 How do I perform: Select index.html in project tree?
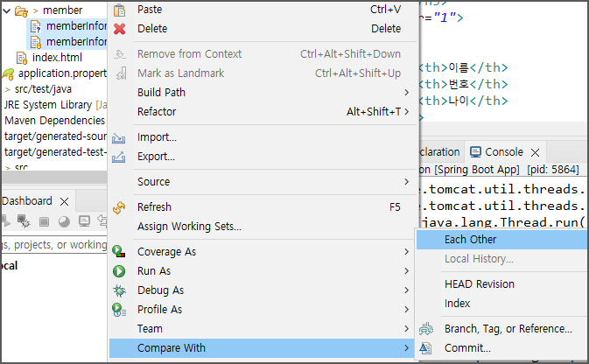coord(57,58)
